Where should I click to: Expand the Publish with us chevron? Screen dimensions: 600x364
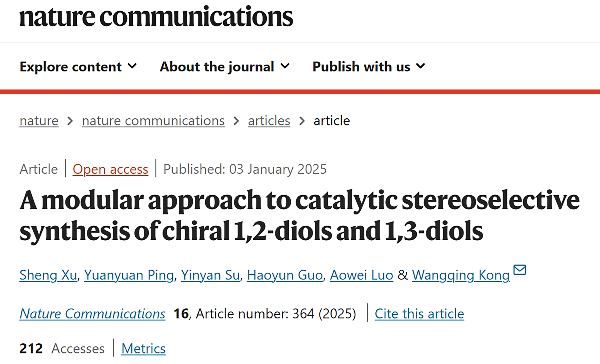420,66
